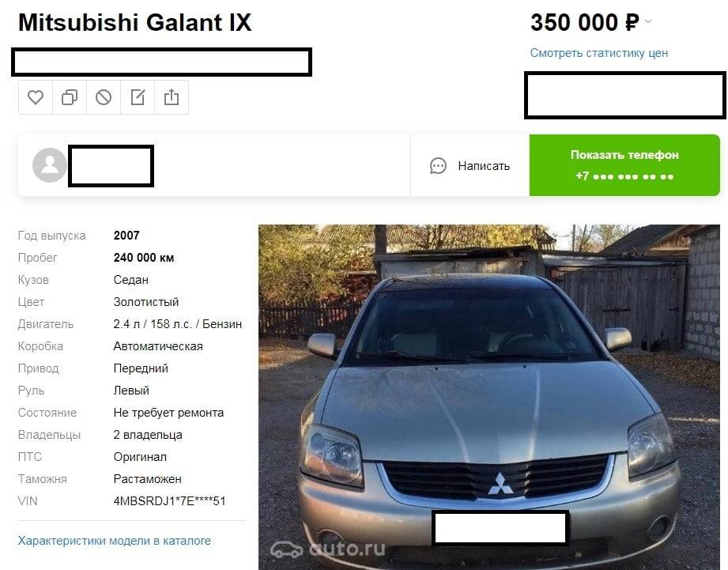Open Характеристики модели в каталоге link
This screenshot has height=570, width=728.
(x=114, y=541)
